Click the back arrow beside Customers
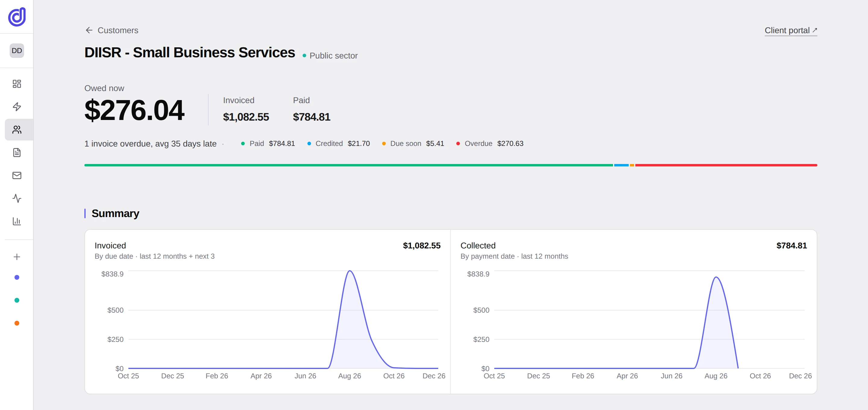The width and height of the screenshot is (868, 410). (89, 30)
